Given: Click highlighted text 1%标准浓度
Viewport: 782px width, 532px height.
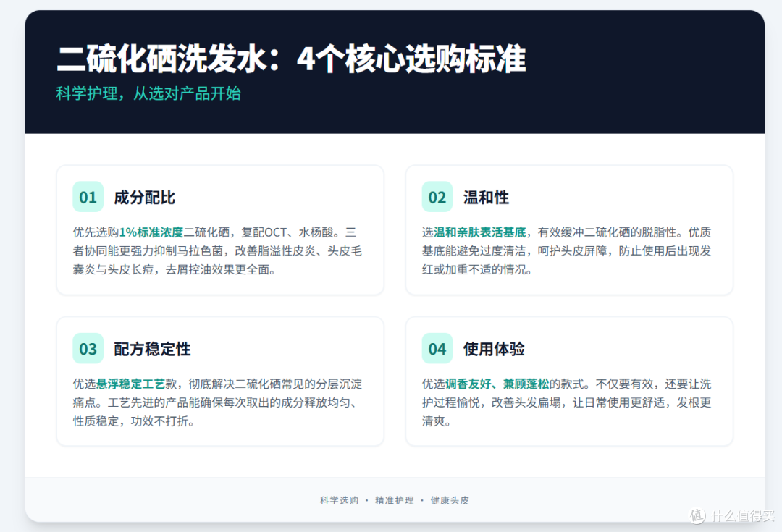Looking at the screenshot, I should (151, 232).
